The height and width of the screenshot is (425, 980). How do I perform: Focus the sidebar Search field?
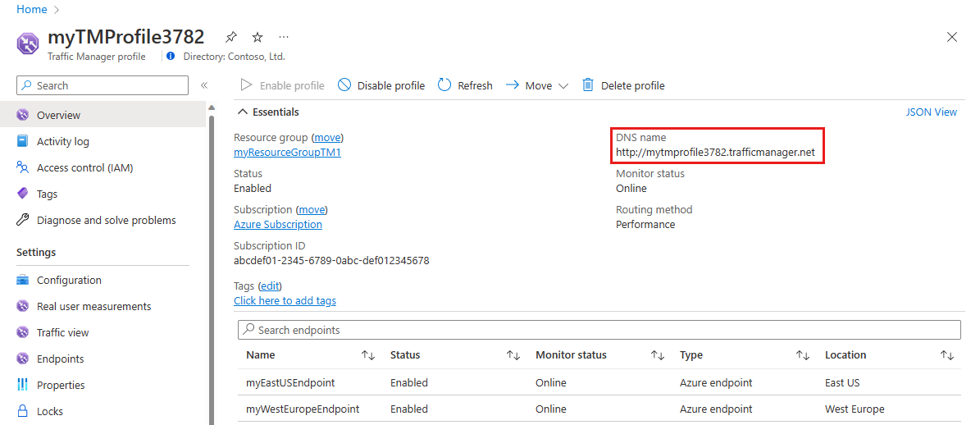pos(103,85)
